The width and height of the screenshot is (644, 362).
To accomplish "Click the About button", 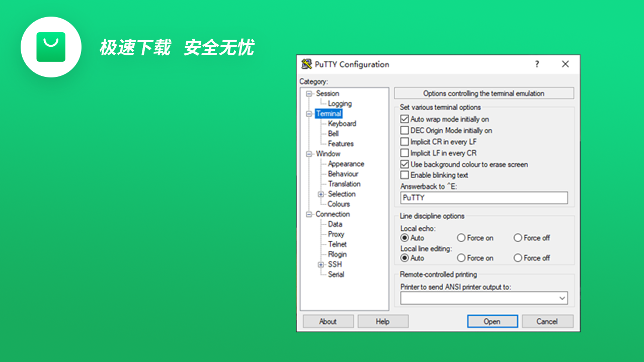I will [x=328, y=321].
